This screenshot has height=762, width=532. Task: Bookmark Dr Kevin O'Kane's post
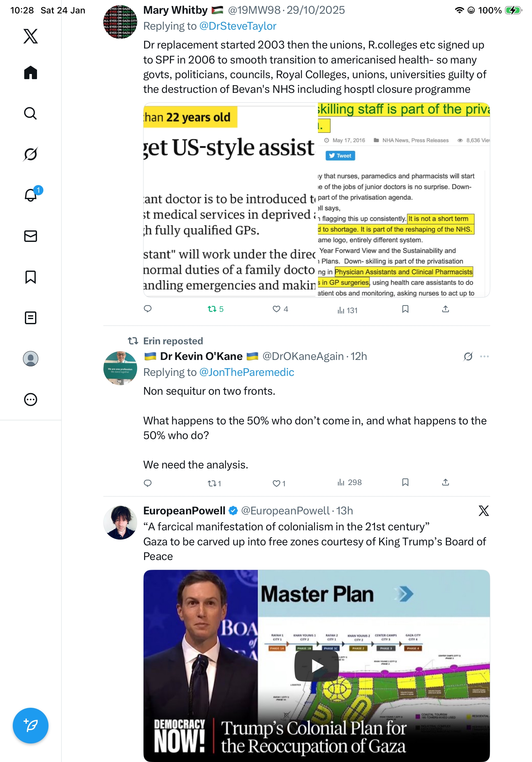[x=405, y=482]
